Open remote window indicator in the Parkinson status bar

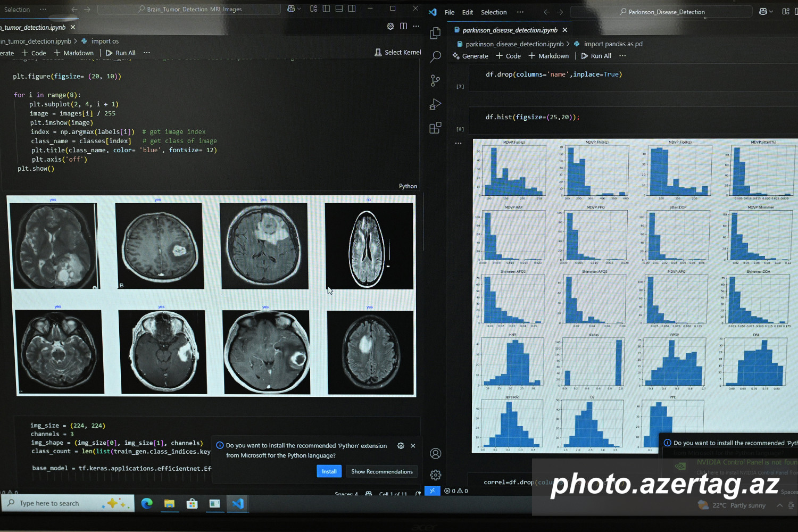[x=432, y=491]
